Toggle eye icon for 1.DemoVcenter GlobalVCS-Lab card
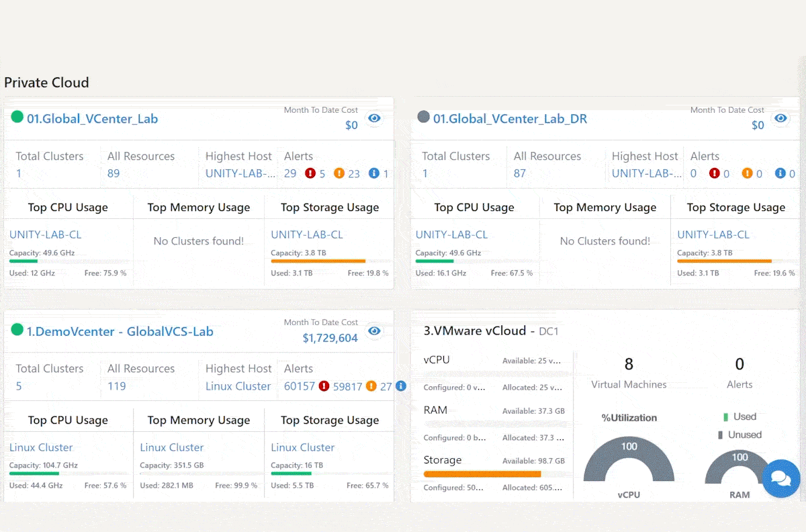This screenshot has height=532, width=806. click(x=375, y=331)
